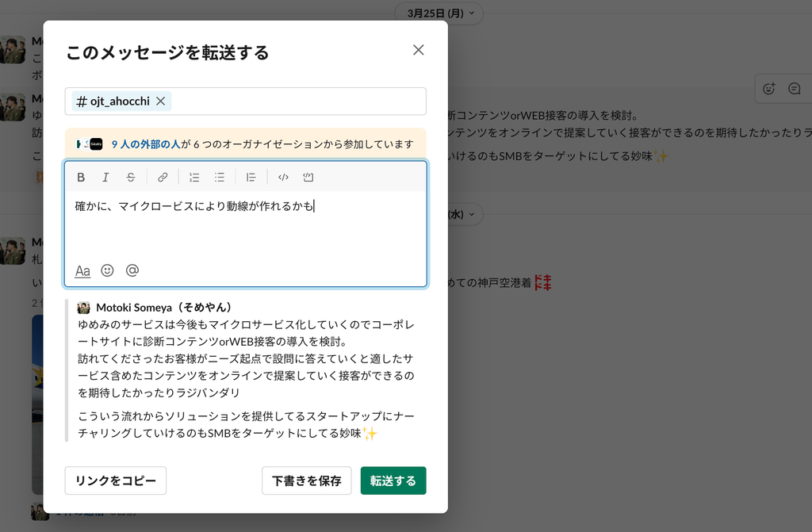
Task: Click the 9人の外部の人 link
Action: click(145, 144)
